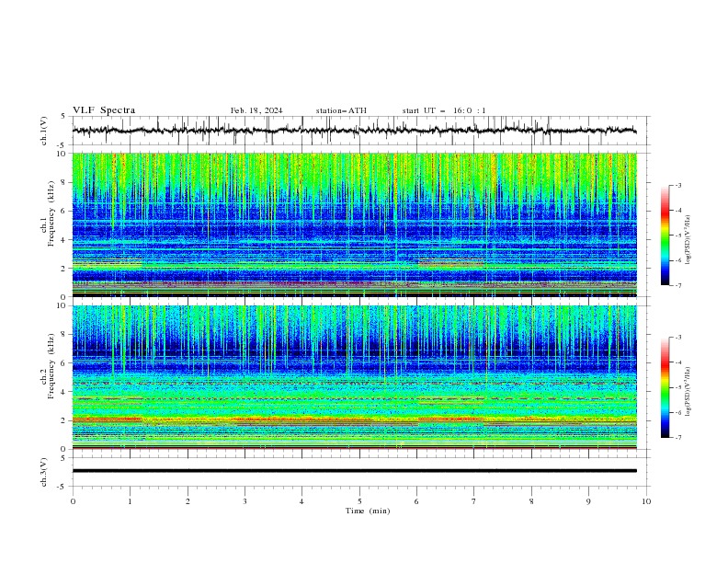The image size is (728, 563).
Task: Click the 'start UT = 16:0 :1' text
Action: [444, 110]
